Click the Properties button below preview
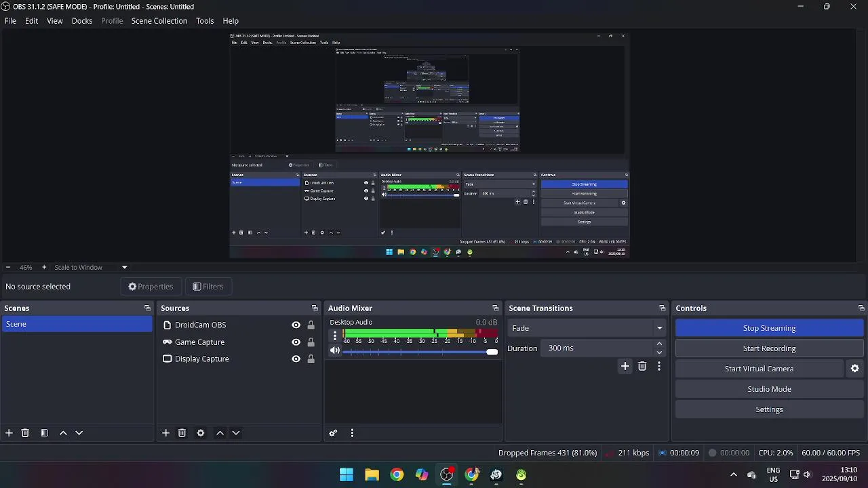868x488 pixels. click(x=151, y=287)
